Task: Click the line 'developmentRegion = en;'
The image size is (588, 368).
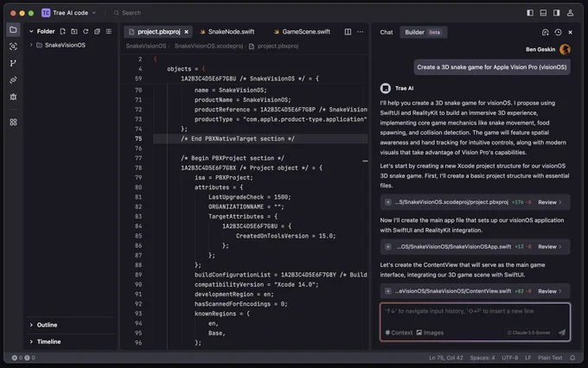Action: (234, 295)
